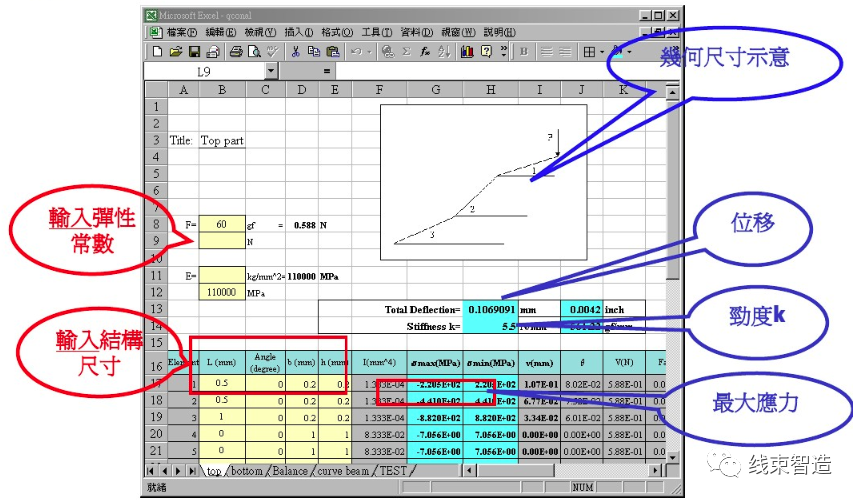Open the 插入(I) menu
Screen dimensions: 859x502
[x=299, y=32]
